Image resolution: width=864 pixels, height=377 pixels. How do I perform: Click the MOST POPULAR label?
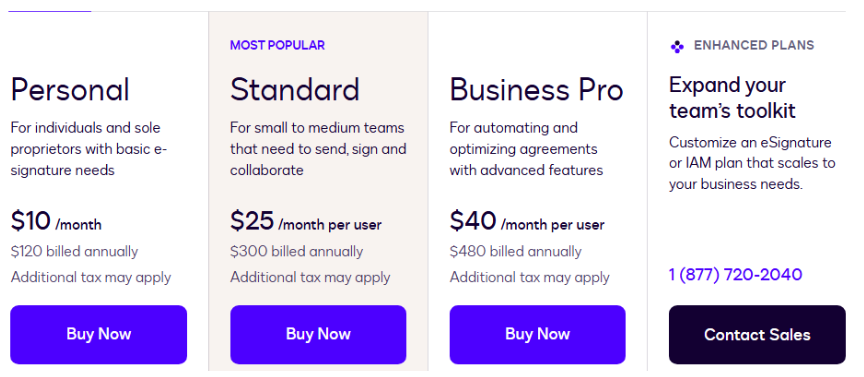click(x=277, y=45)
